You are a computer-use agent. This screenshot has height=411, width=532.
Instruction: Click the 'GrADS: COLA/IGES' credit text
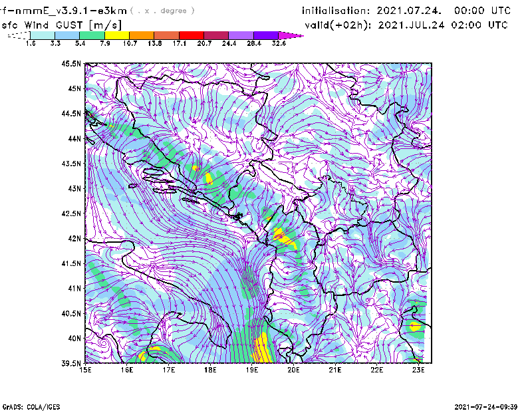pyautogui.click(x=31, y=407)
